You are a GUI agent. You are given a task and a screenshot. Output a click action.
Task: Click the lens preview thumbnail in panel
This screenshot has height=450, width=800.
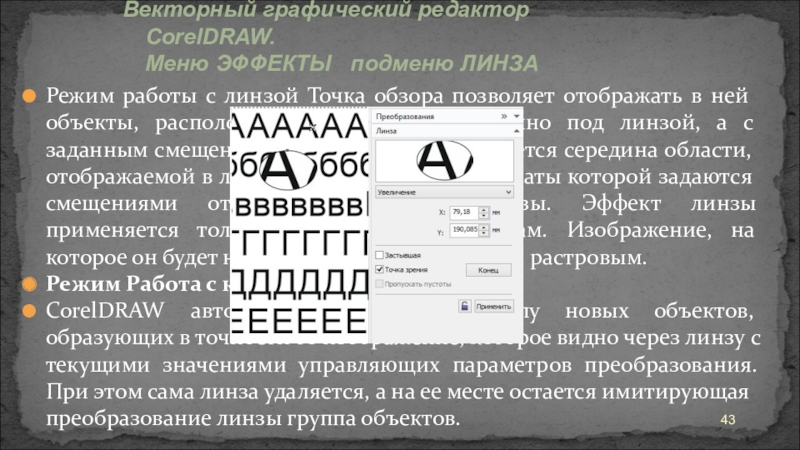(444, 161)
